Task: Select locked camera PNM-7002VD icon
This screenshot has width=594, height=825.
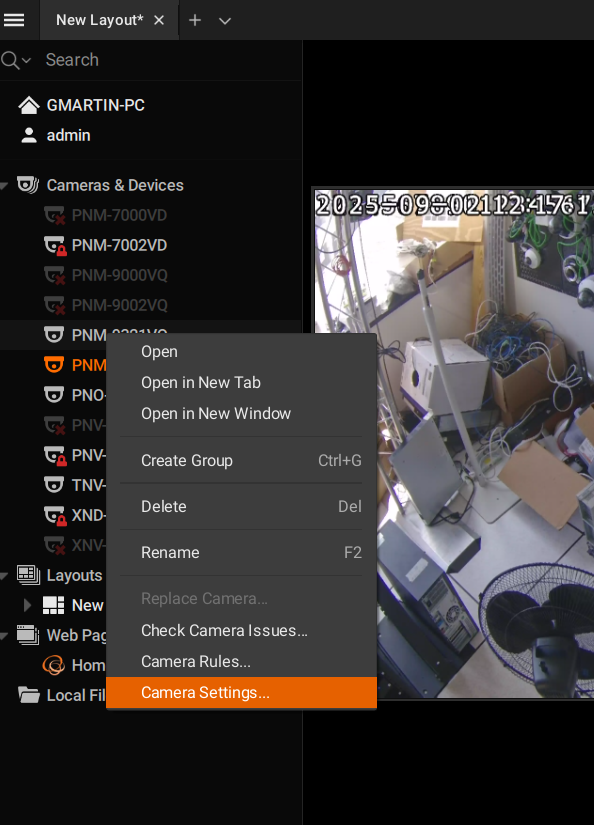Action: tap(55, 246)
